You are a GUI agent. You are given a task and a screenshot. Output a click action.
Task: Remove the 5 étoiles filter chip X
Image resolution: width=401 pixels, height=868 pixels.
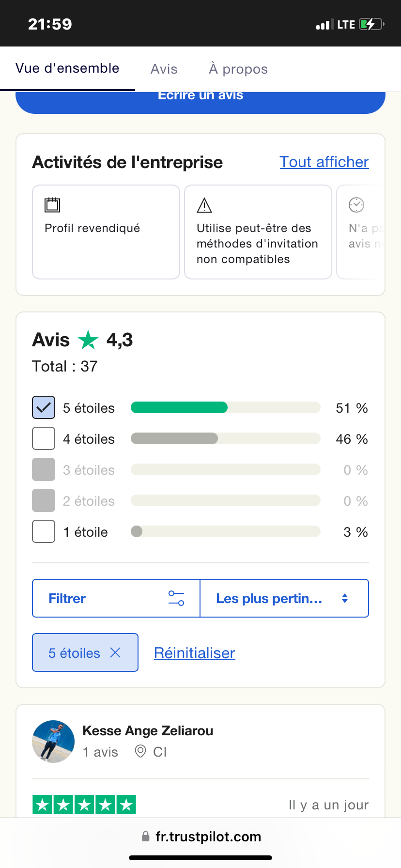click(115, 652)
